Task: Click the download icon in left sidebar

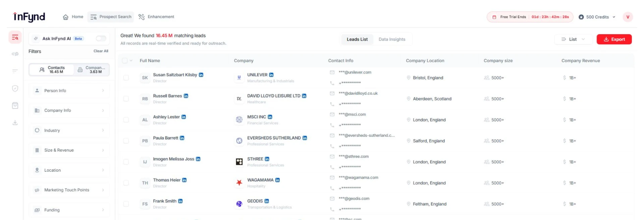Action: [15, 123]
